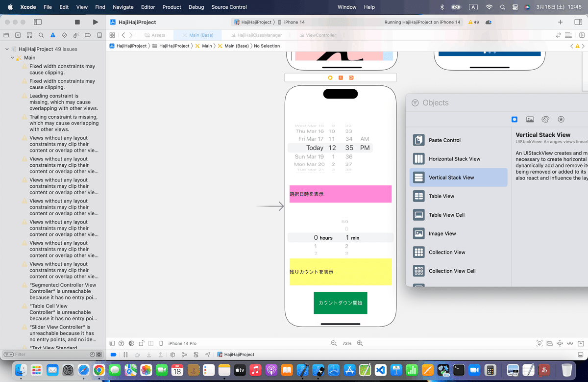Zoom in the storyboard canvas
The width and height of the screenshot is (588, 382).
tap(360, 343)
